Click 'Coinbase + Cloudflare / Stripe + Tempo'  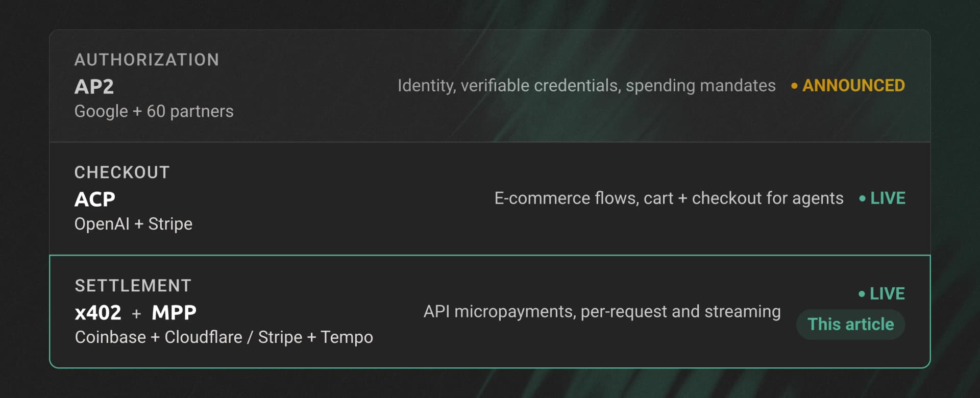pos(224,337)
